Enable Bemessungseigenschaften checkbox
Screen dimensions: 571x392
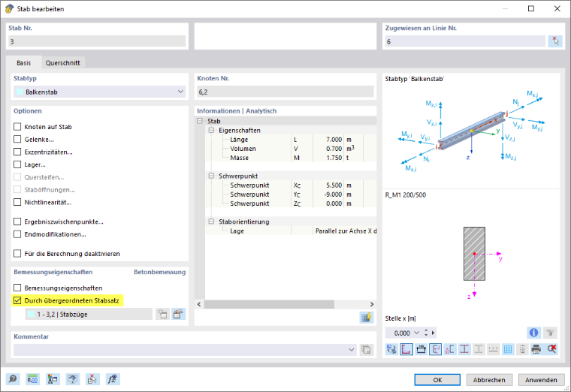point(17,288)
